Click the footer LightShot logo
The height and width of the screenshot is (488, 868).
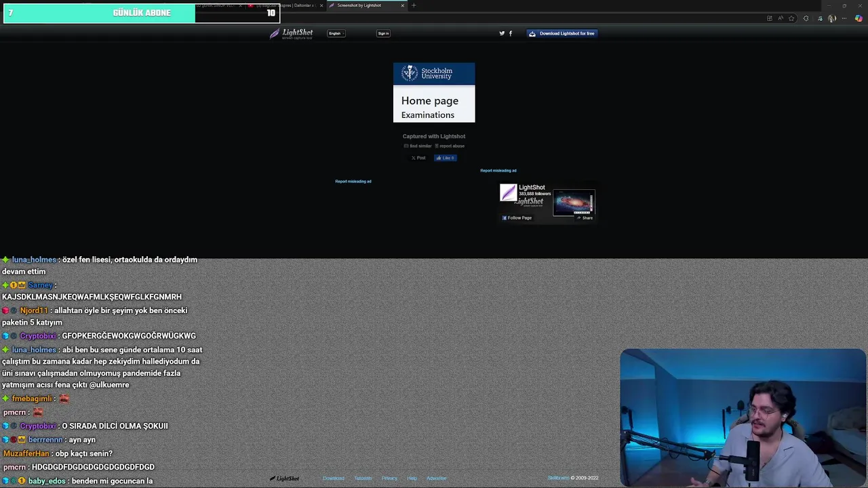pyautogui.click(x=285, y=479)
